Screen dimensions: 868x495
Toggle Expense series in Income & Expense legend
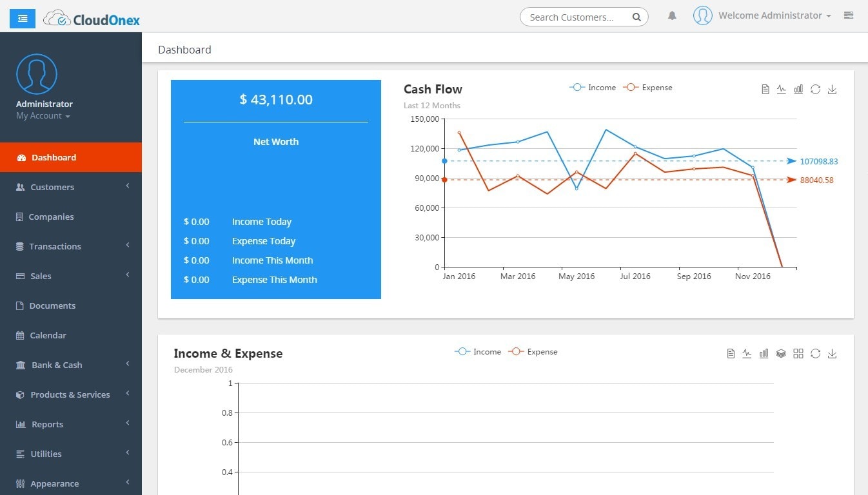533,352
